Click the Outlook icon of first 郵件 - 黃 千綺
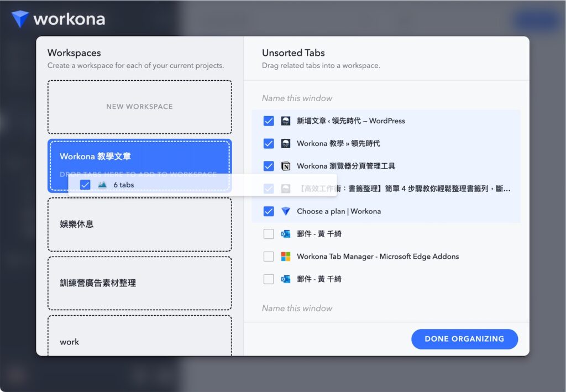This screenshot has height=392, width=566. click(286, 234)
